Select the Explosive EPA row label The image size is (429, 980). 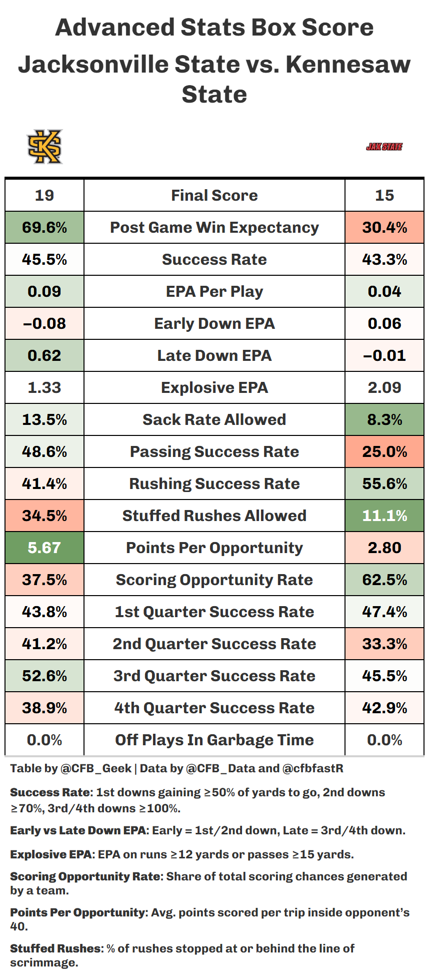tap(214, 387)
